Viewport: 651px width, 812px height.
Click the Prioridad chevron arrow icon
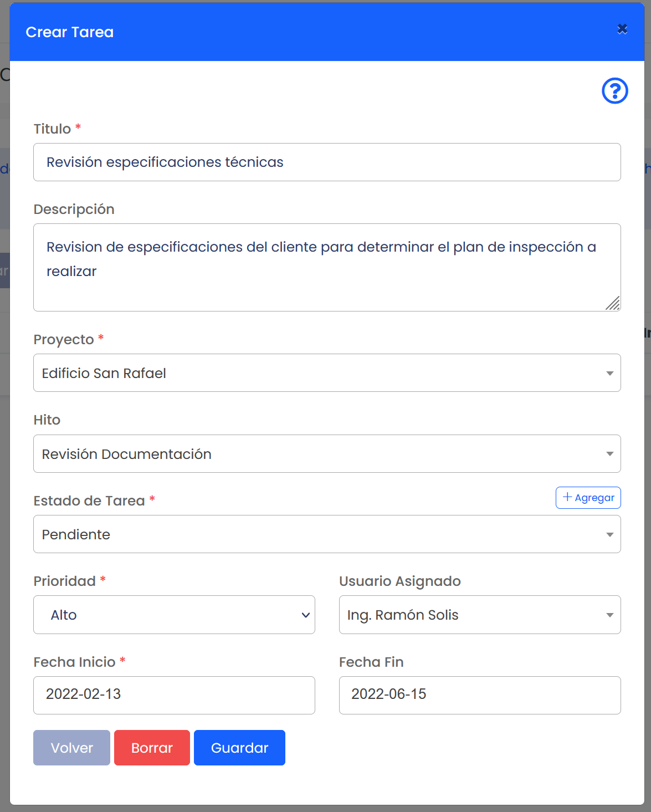(305, 615)
